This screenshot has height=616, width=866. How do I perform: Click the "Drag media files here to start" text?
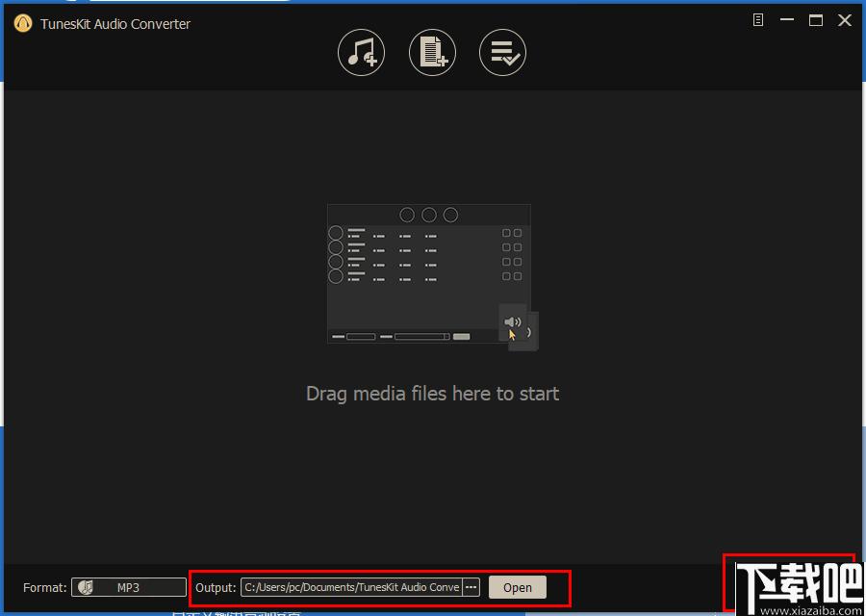coord(432,394)
